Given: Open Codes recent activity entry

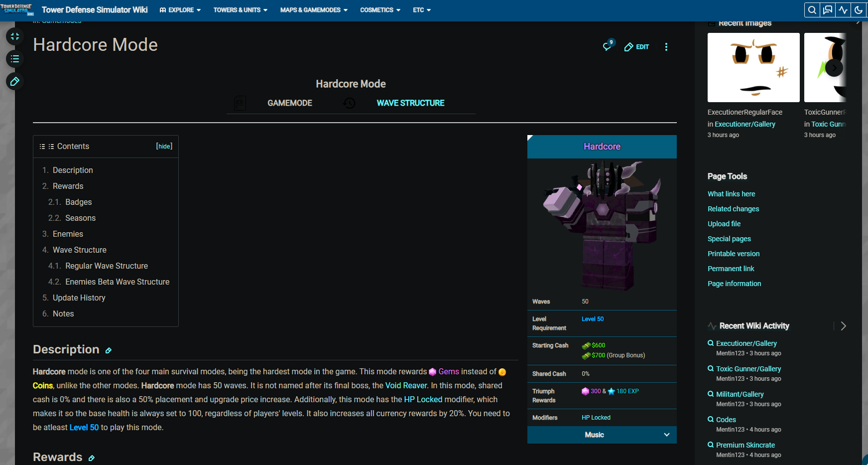Looking at the screenshot, I should (726, 420).
